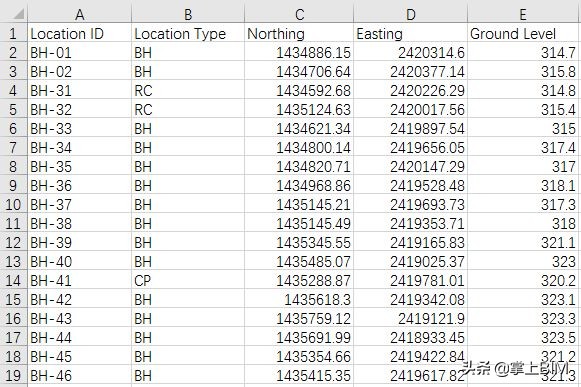Select column A header

[79, 15]
